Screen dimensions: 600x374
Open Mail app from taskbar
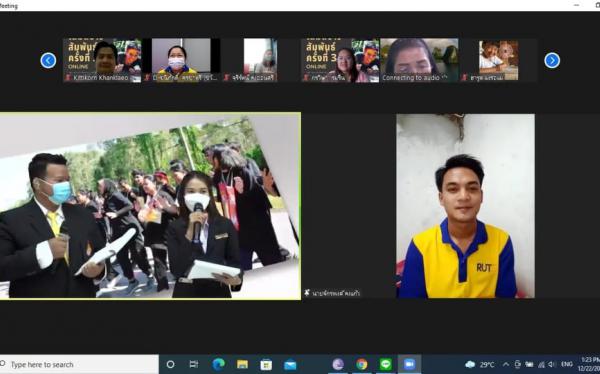290,365
